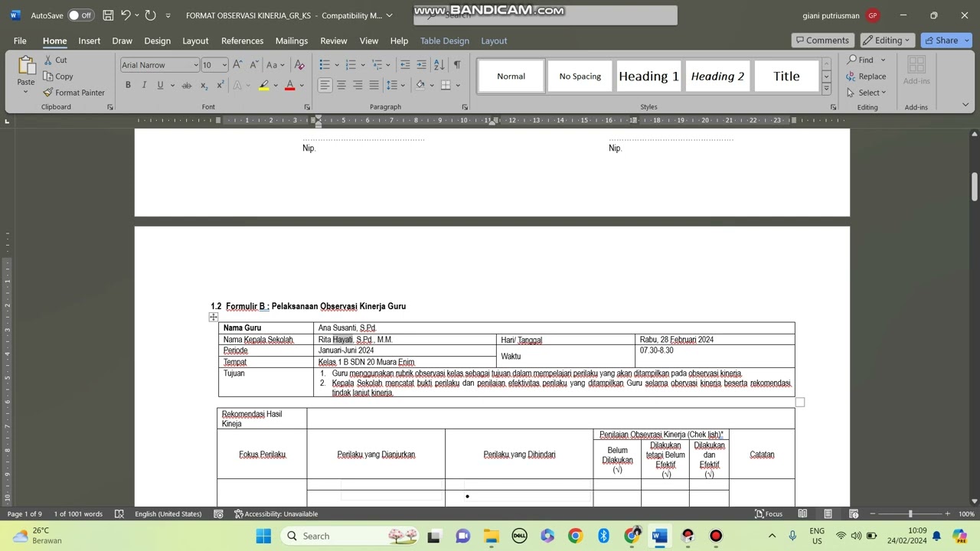The image size is (980, 551).
Task: Open Chrome from taskbar
Action: click(x=575, y=536)
